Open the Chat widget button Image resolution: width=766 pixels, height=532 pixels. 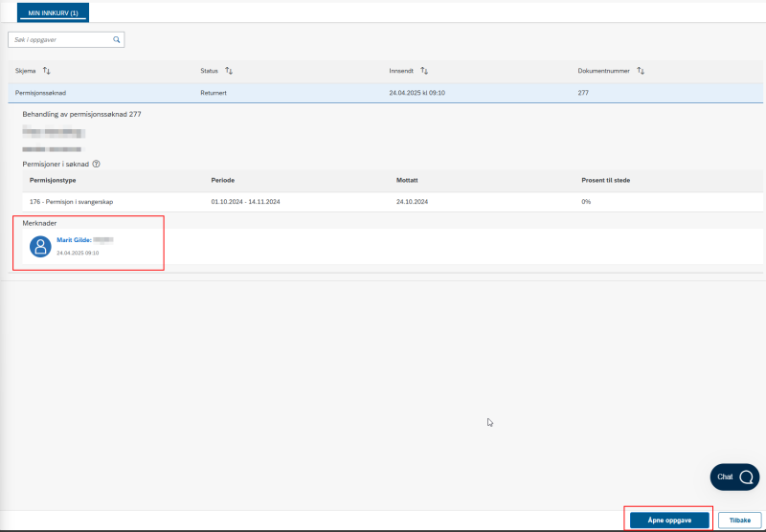pyautogui.click(x=734, y=477)
